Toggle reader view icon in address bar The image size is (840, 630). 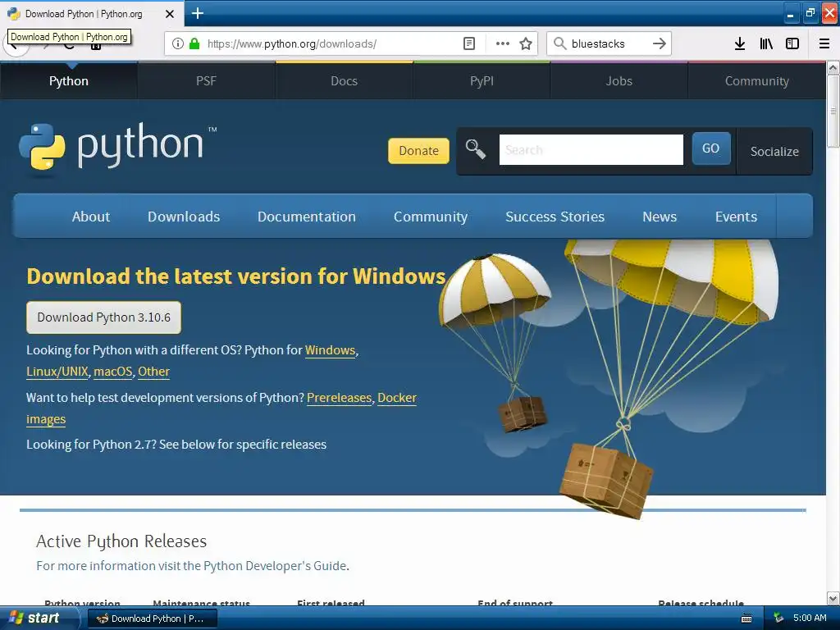coord(468,43)
